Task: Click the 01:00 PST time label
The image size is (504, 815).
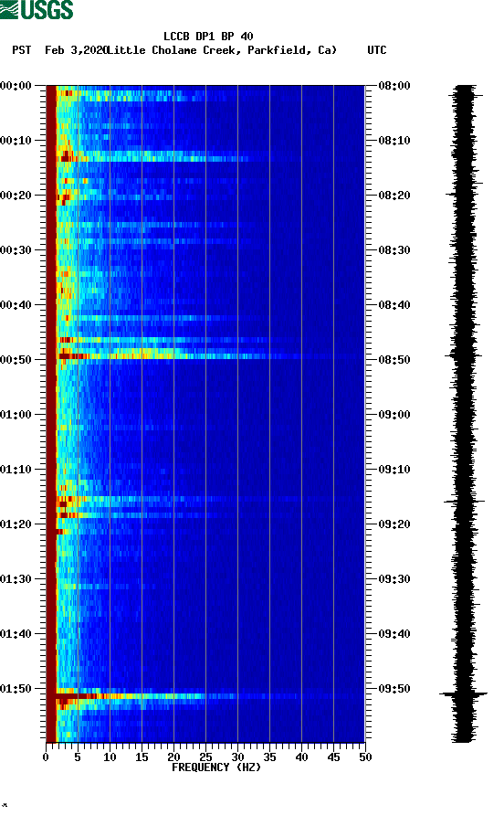Action: (16, 414)
